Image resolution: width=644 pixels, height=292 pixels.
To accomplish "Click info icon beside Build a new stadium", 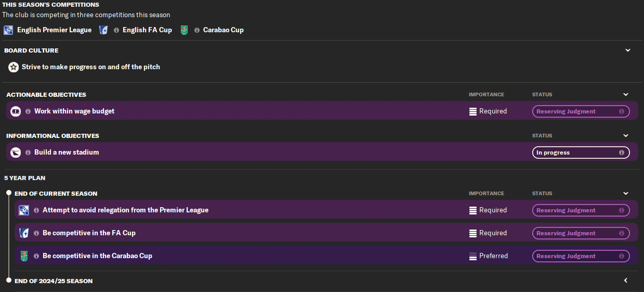I will click(28, 153).
